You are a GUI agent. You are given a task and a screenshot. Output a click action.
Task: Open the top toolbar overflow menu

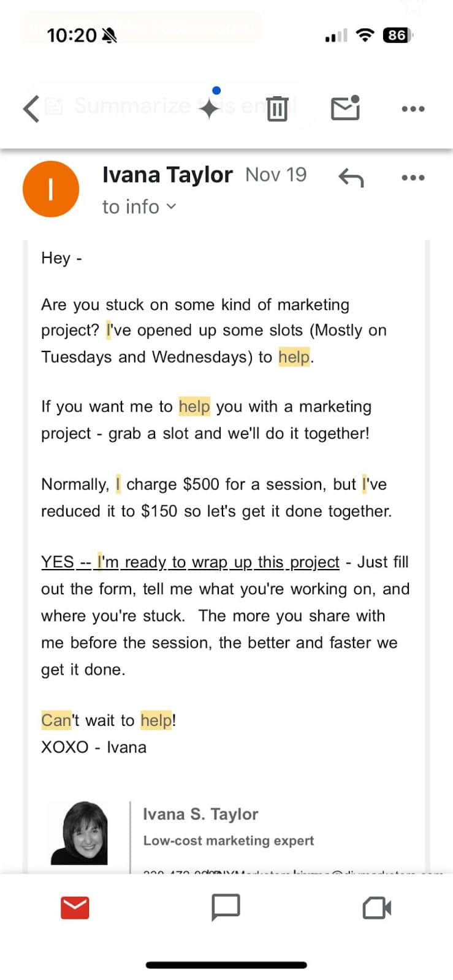(413, 108)
